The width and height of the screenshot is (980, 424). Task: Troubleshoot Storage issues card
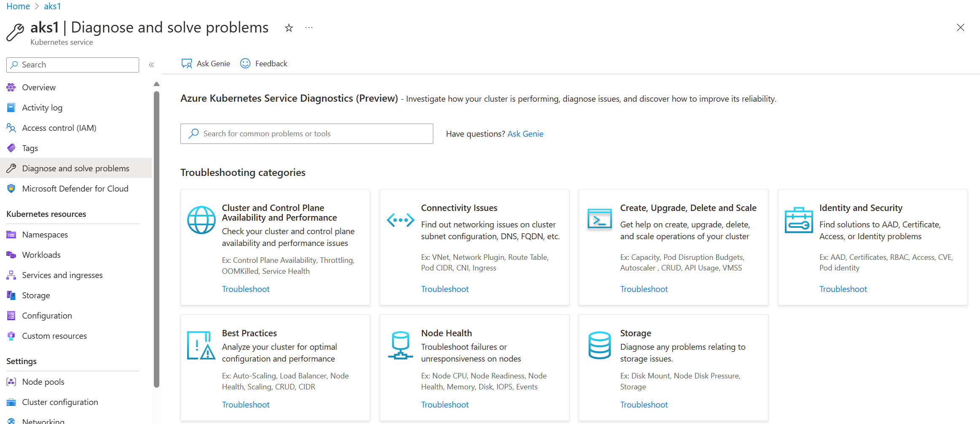pyautogui.click(x=644, y=405)
